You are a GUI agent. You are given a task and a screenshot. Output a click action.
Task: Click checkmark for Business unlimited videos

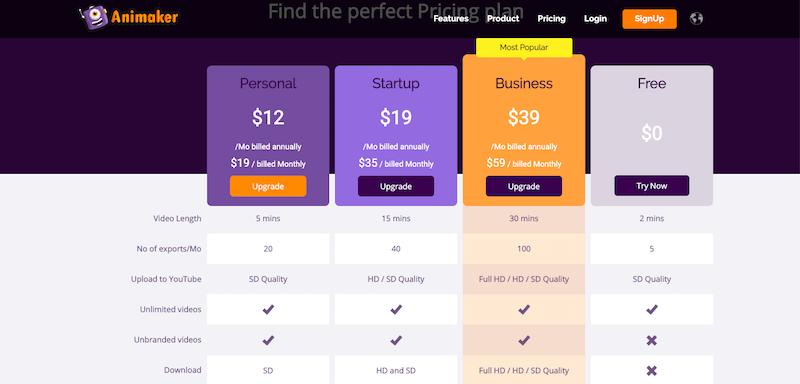pos(524,310)
